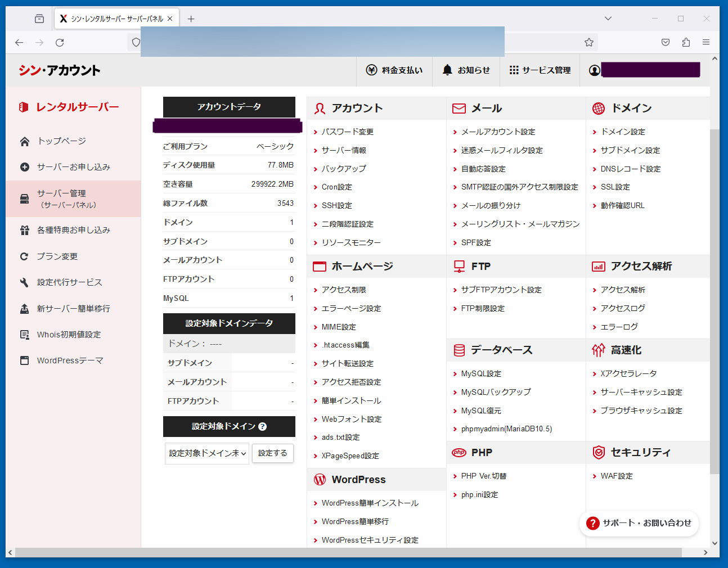
Task: Click the help question mark beside 設定対象ドメイン
Action: 262,426
